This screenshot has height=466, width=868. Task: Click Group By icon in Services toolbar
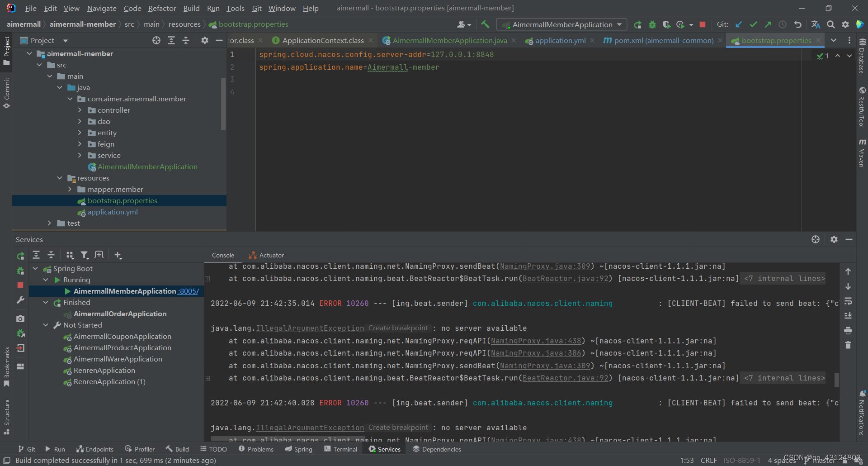coord(70,255)
